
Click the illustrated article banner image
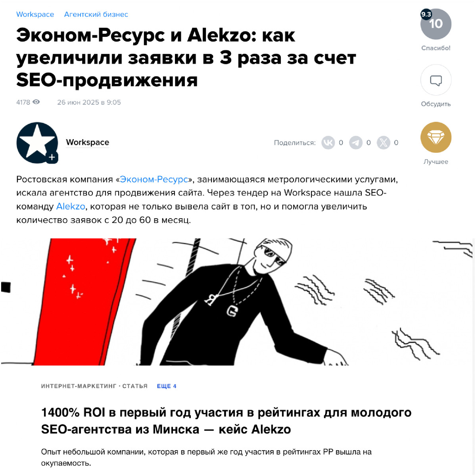(237, 302)
